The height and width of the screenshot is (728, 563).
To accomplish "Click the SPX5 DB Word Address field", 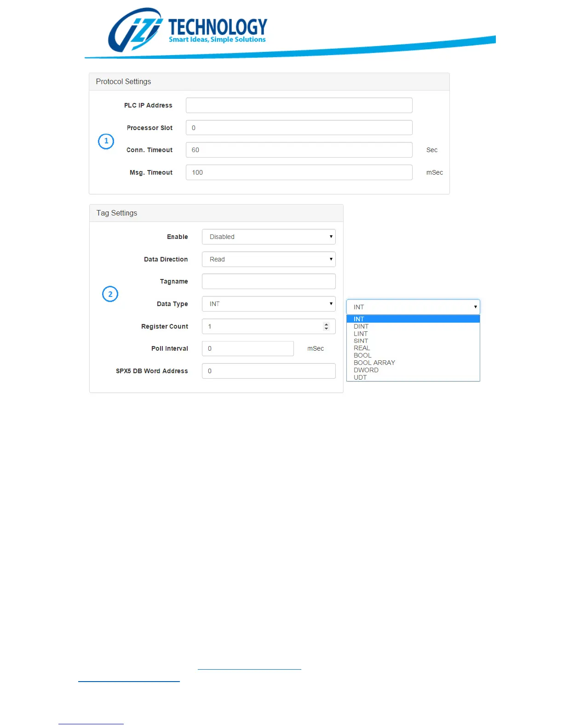I will click(x=269, y=371).
